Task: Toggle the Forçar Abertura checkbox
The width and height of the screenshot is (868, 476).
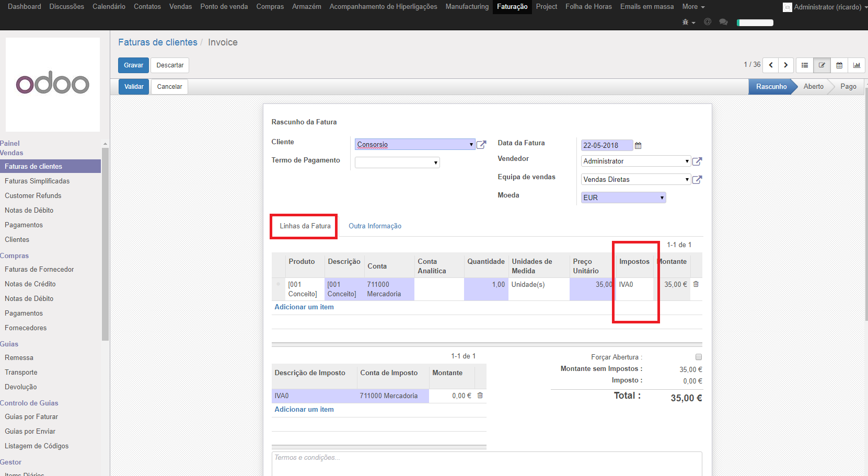Action: coord(699,357)
